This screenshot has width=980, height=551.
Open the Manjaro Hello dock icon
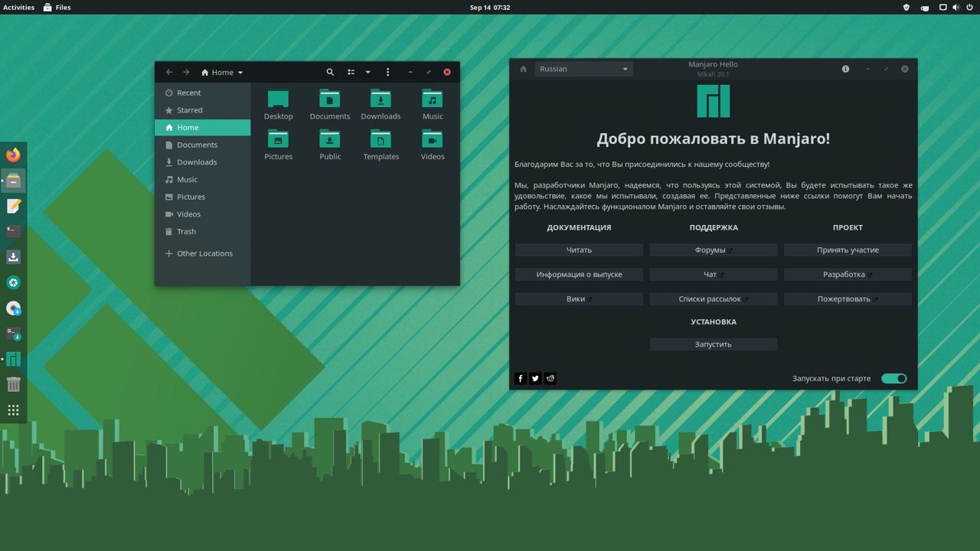click(x=13, y=359)
